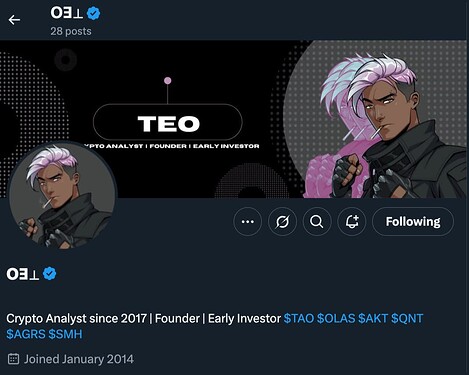The width and height of the screenshot is (469, 375).
Task: Click the 28 posts count header
Action: click(71, 31)
